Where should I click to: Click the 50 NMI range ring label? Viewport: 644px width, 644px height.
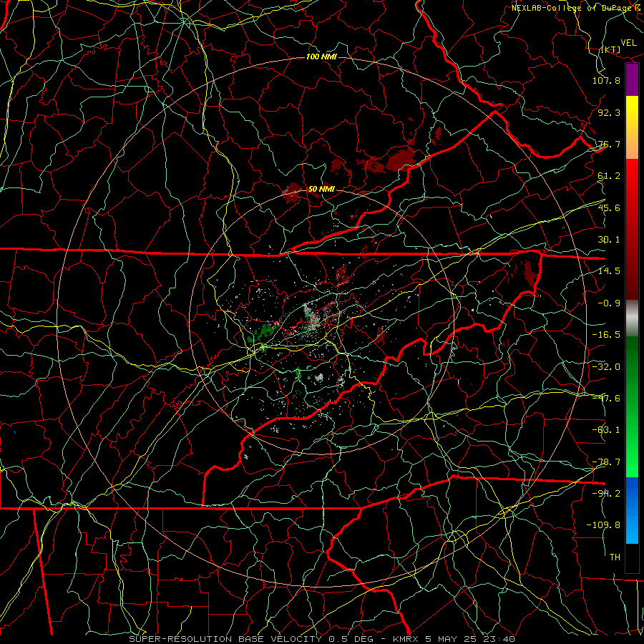click(321, 189)
